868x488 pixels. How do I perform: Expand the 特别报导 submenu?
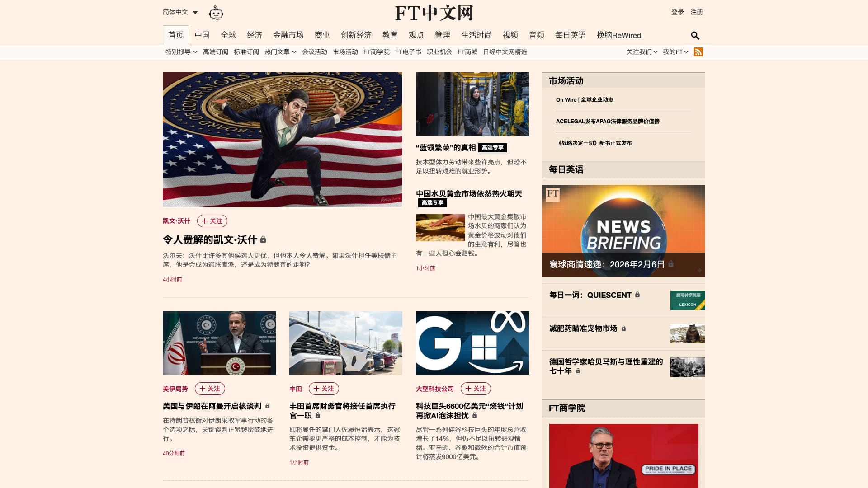pyautogui.click(x=181, y=52)
